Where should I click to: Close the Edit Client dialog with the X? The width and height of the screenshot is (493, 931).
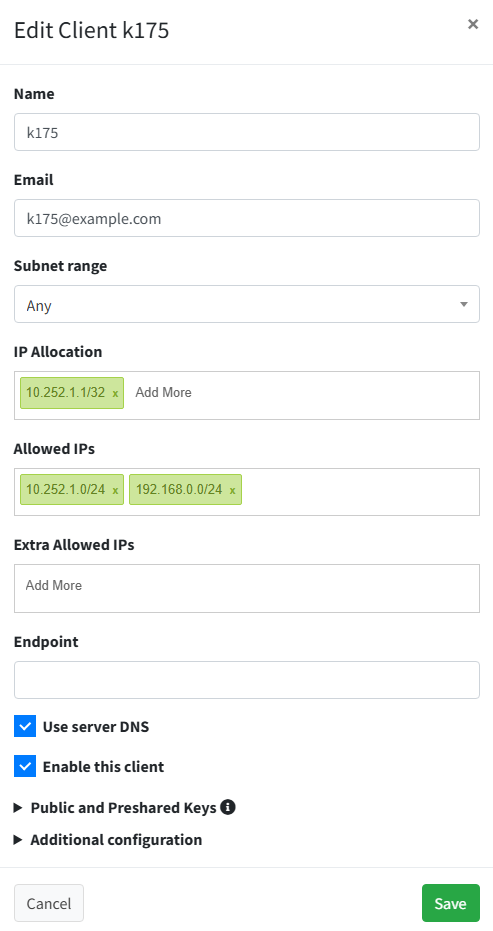pyautogui.click(x=473, y=24)
